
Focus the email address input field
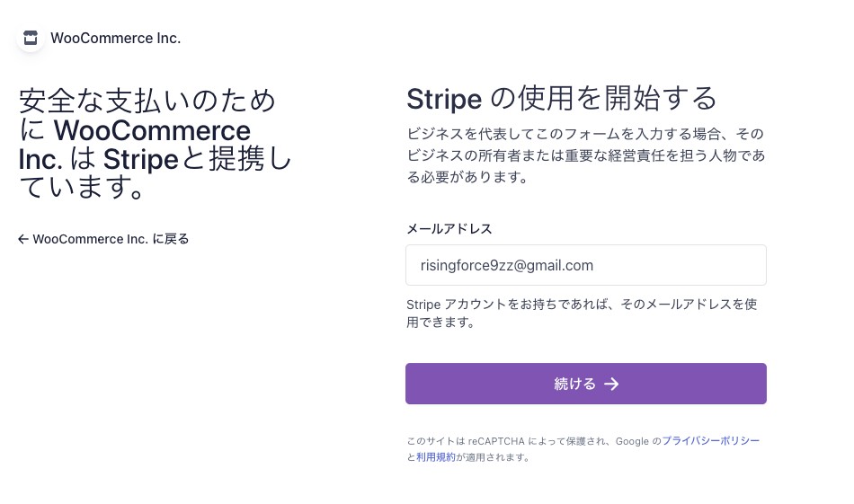(x=586, y=265)
